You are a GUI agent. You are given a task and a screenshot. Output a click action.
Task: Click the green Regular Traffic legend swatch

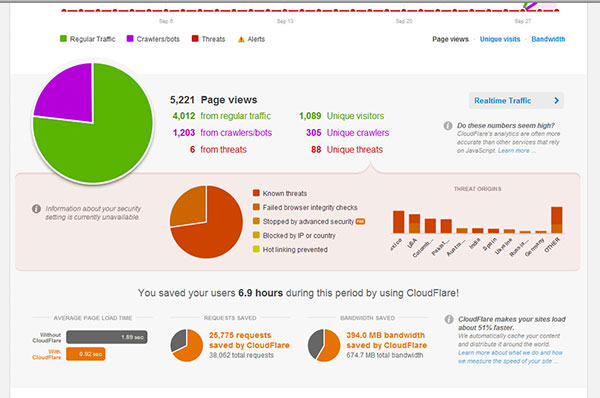pyautogui.click(x=64, y=39)
